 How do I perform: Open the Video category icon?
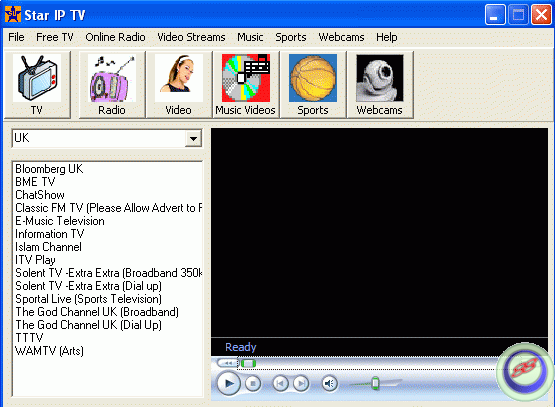[179, 85]
